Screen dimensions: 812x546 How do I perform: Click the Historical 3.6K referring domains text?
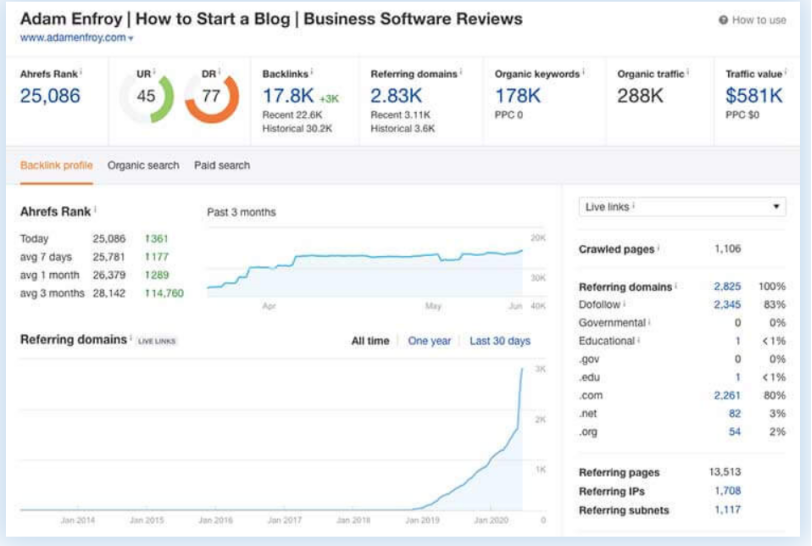coord(403,128)
